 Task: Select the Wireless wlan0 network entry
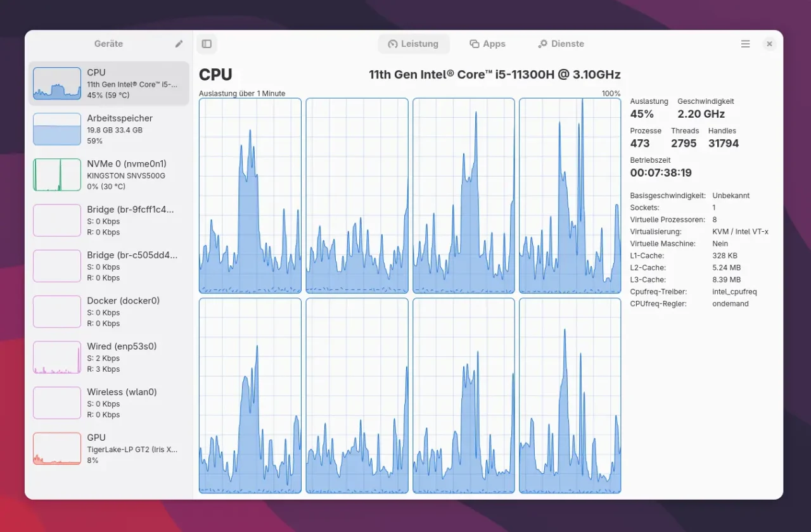108,403
